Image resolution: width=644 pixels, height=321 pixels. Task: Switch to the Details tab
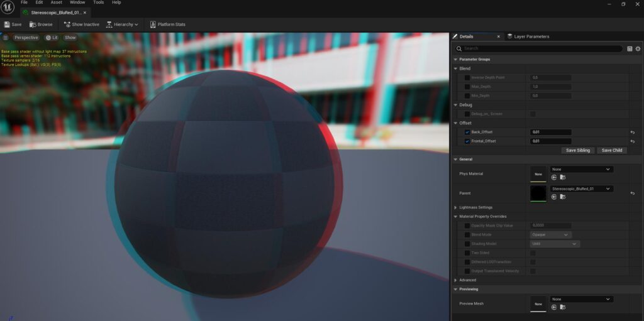pyautogui.click(x=467, y=36)
